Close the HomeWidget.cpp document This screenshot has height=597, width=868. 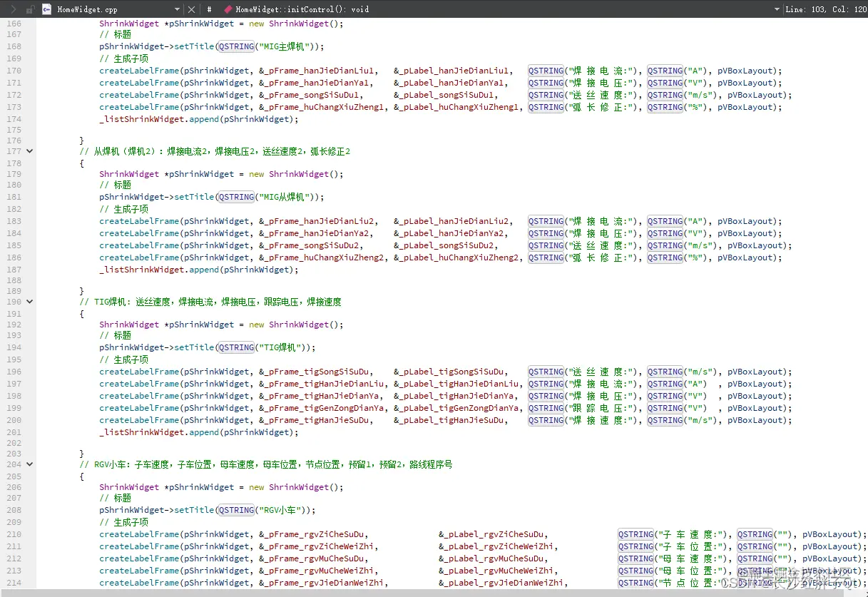click(191, 9)
